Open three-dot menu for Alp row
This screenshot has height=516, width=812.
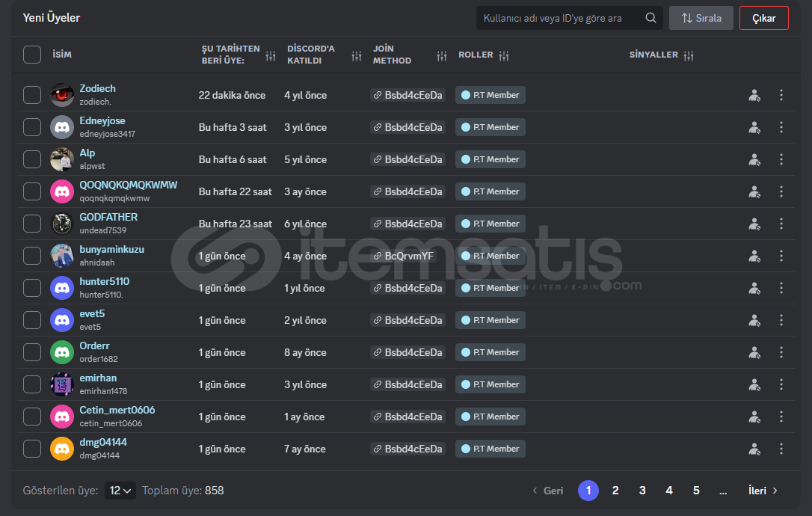tap(781, 159)
